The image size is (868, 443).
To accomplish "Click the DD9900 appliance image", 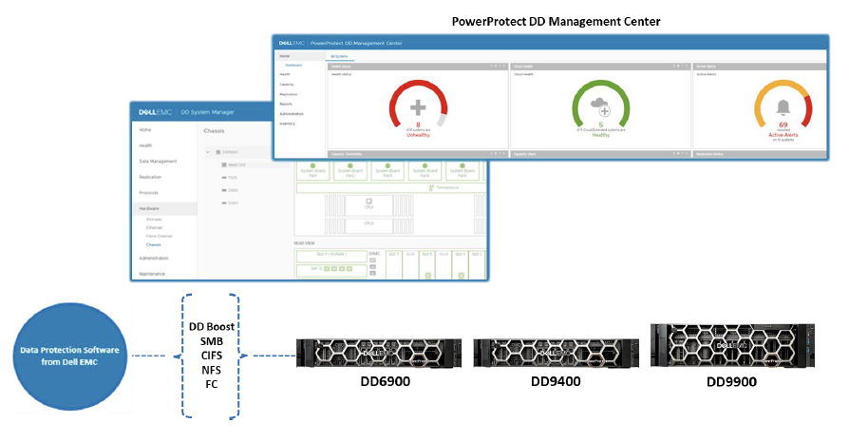I will [733, 345].
